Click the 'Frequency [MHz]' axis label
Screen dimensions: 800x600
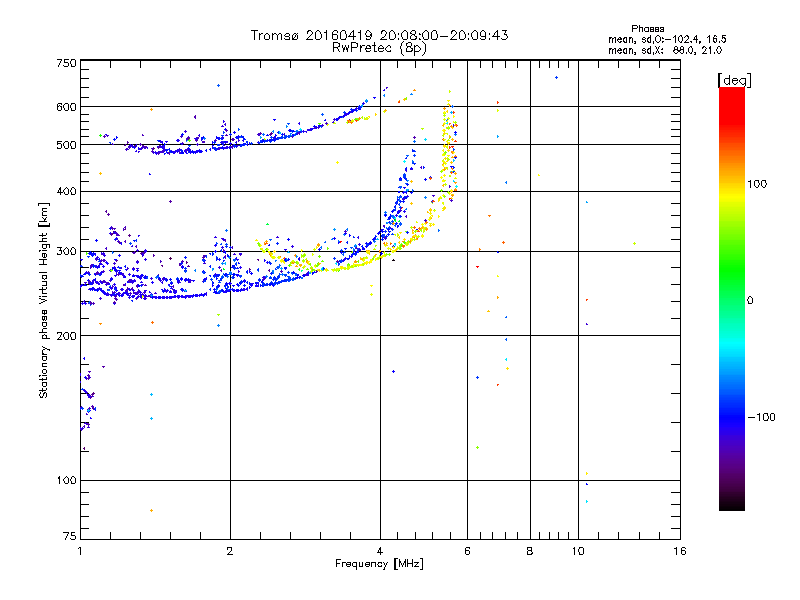coord(379,564)
